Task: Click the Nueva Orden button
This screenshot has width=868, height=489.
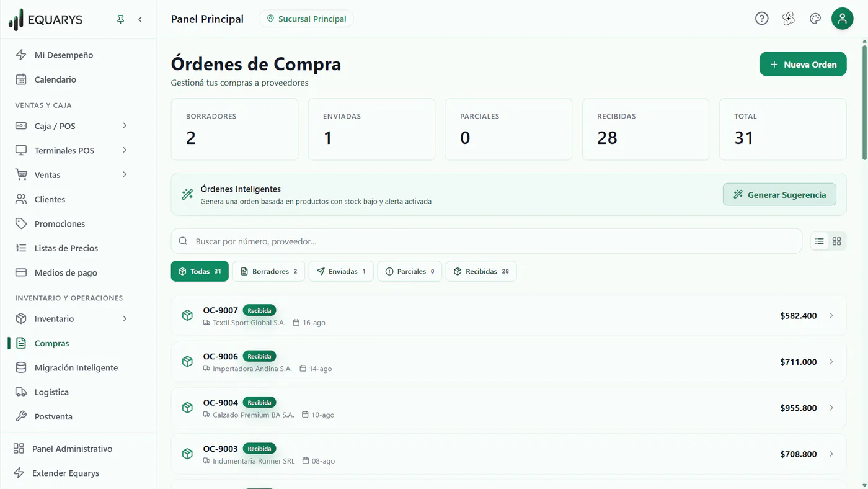Action: (x=803, y=64)
